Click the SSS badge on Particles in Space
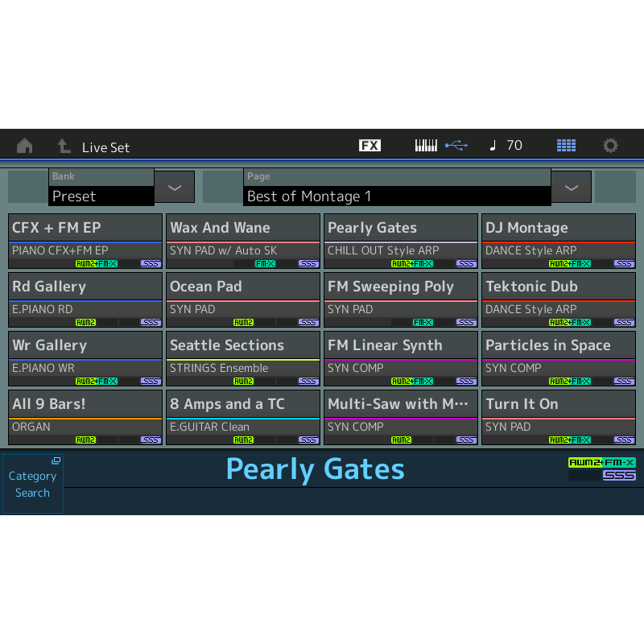644x644 pixels. [624, 381]
